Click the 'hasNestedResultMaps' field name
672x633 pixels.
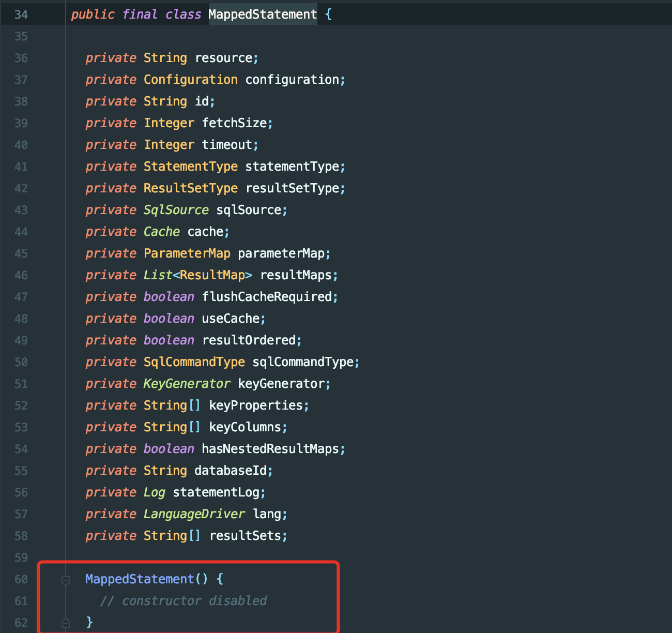click(270, 449)
